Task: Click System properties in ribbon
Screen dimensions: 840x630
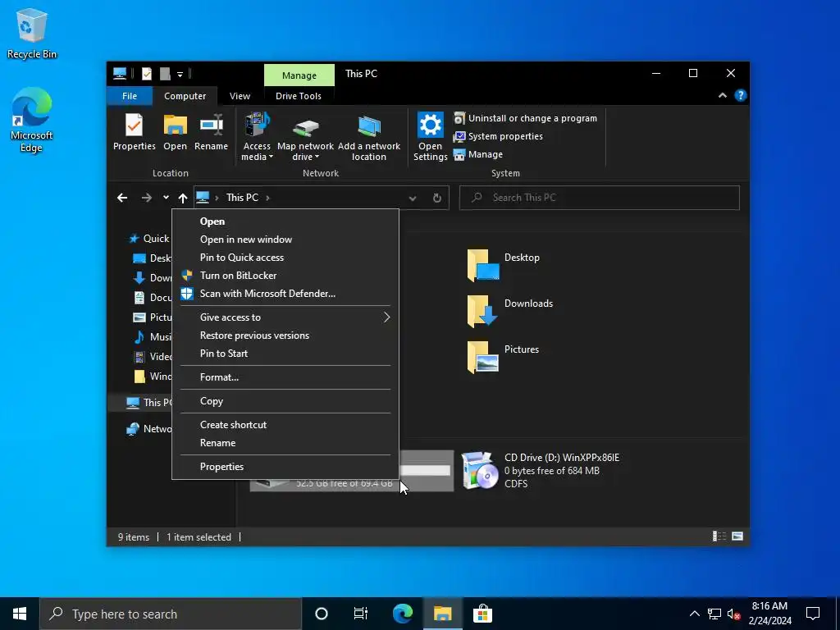Action: point(498,137)
